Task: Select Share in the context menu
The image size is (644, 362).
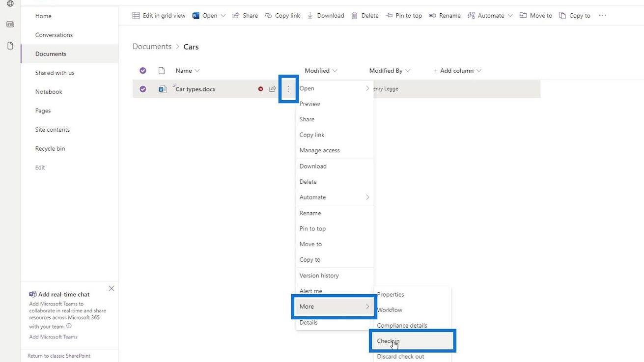Action: (x=335, y=119)
